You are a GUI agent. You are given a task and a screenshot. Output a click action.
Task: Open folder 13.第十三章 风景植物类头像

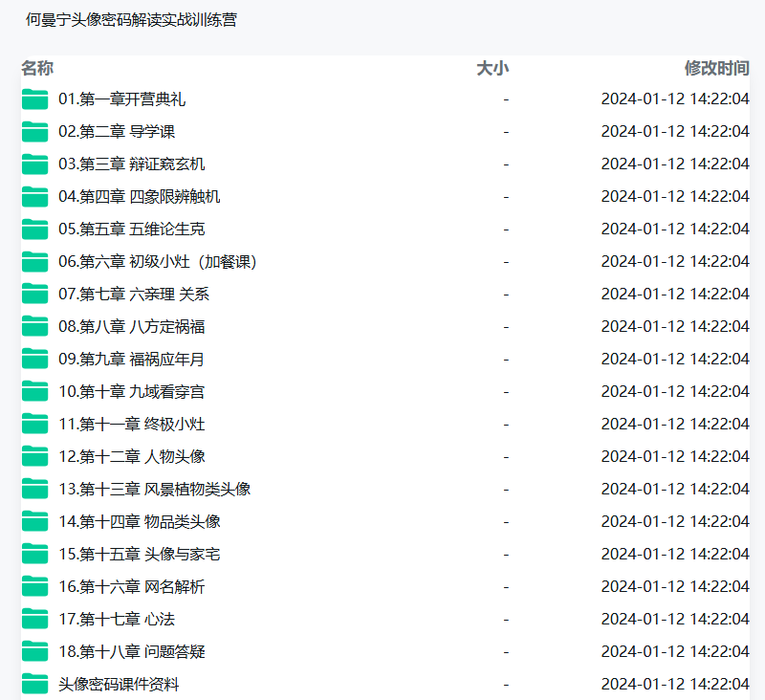(x=154, y=489)
